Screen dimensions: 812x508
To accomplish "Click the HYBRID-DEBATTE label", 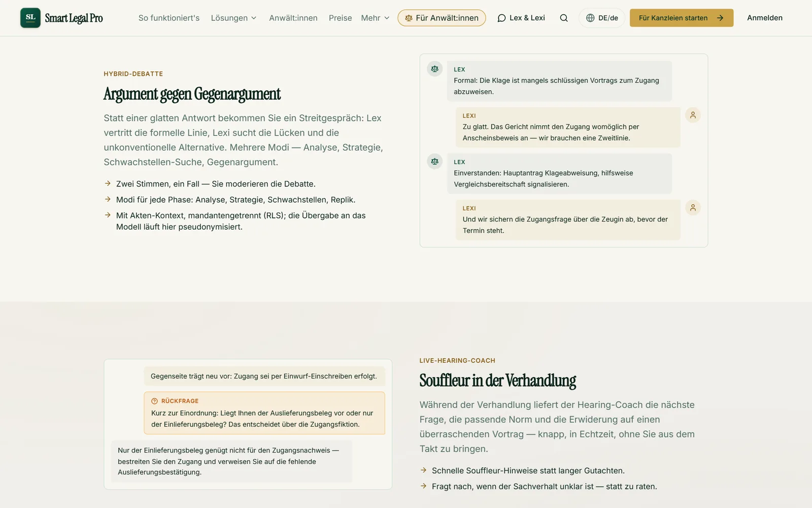I will 133,74.
